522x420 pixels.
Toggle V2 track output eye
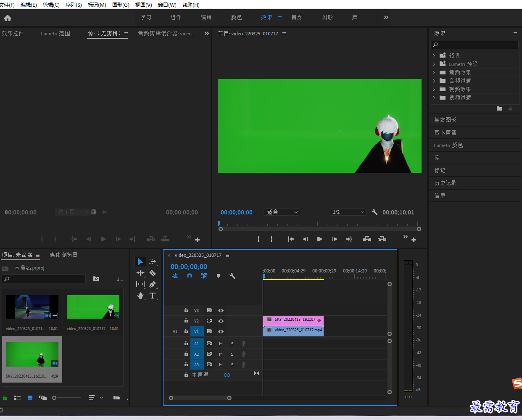tap(221, 321)
